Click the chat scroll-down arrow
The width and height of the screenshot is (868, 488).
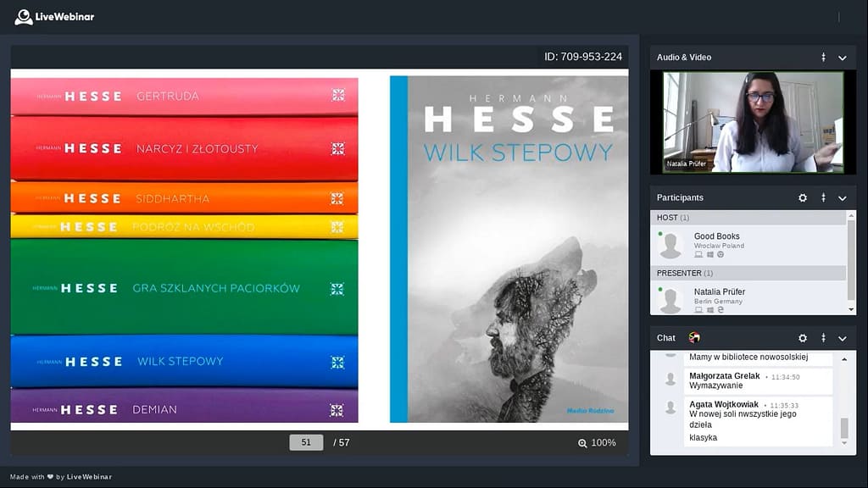pos(844,442)
